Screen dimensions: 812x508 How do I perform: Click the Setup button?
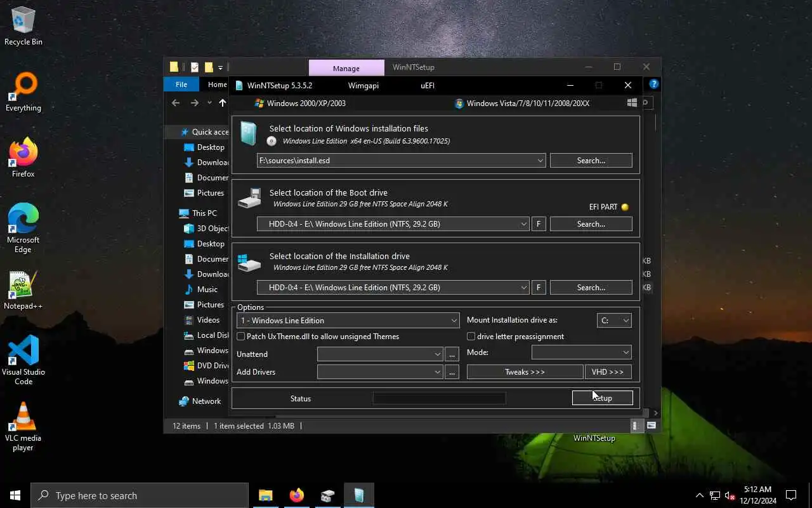click(602, 398)
